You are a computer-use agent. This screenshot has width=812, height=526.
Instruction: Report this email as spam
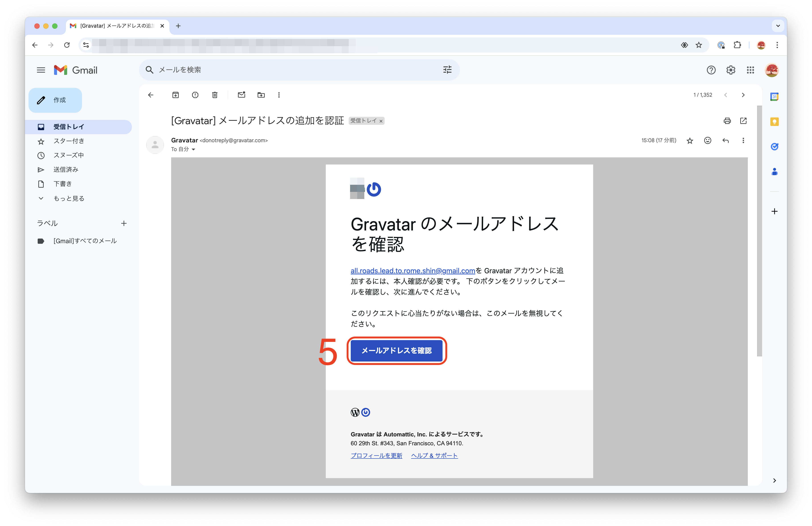coord(195,95)
